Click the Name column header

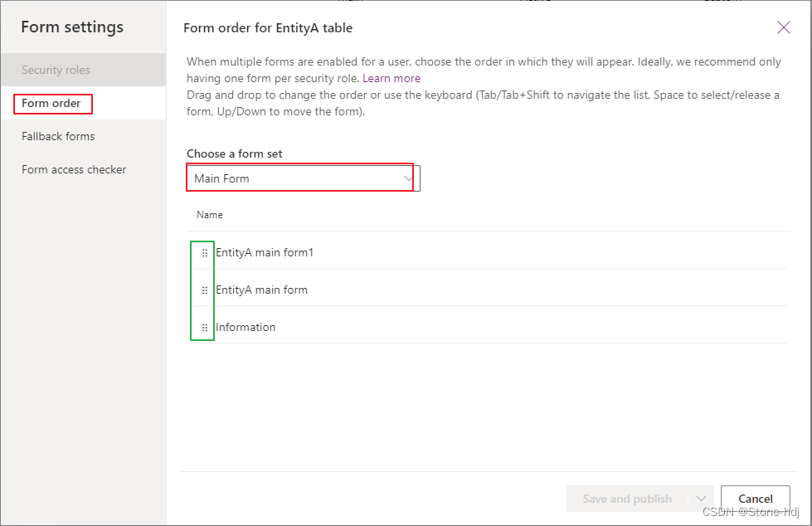[x=209, y=214]
